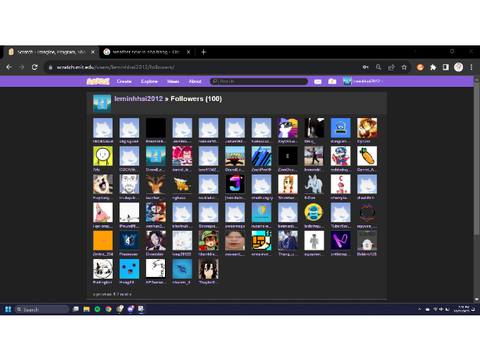Open the Windows Start button
Viewport: 480px width, 360px height.
click(8, 309)
